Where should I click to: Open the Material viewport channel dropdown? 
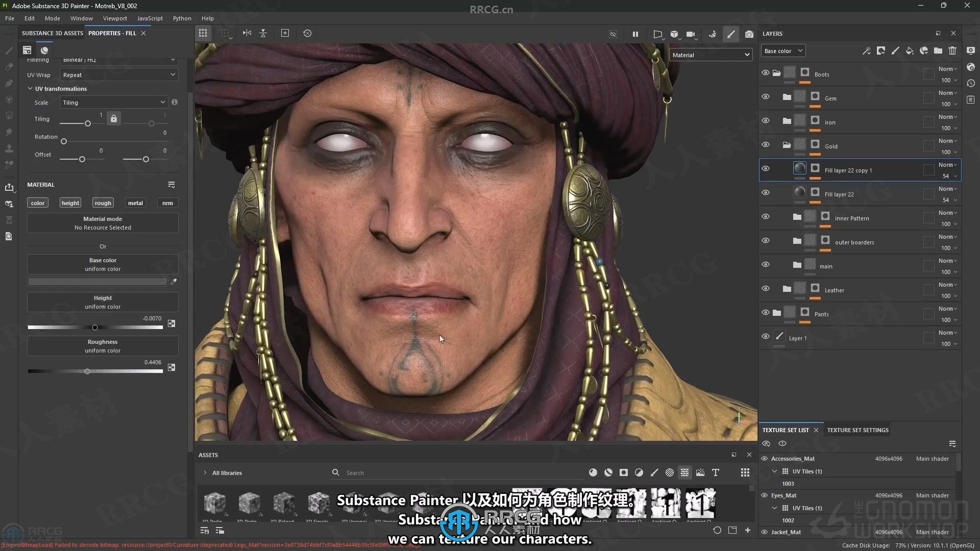(710, 55)
